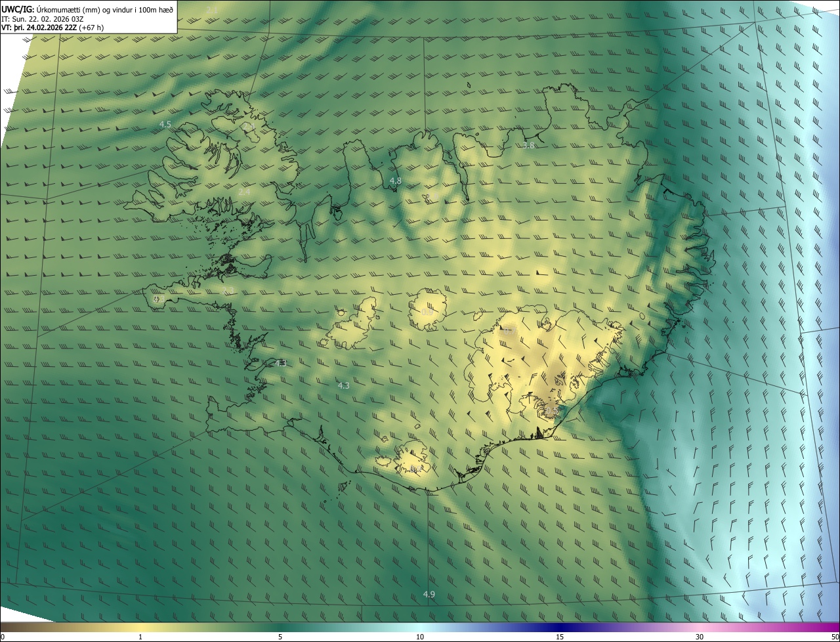Click the 0 tick on the color scale

(3, 637)
